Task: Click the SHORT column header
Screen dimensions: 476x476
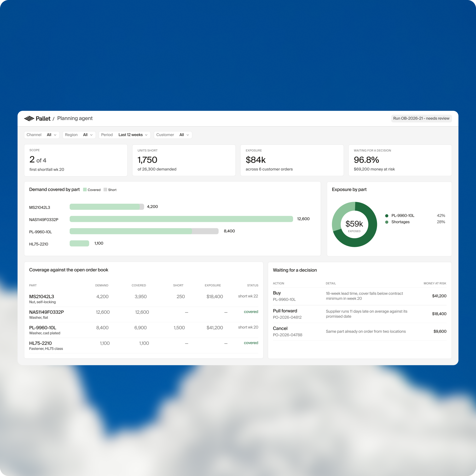Action: point(178,285)
